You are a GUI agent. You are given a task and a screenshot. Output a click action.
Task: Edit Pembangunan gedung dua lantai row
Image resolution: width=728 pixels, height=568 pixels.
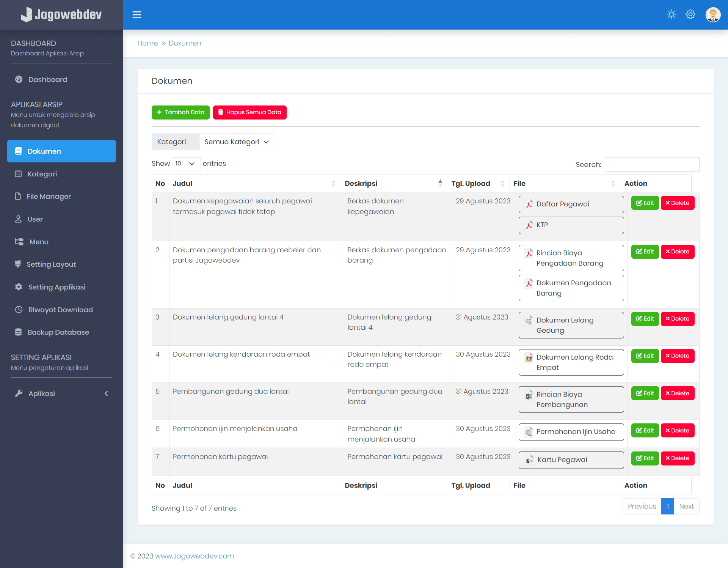(x=645, y=393)
